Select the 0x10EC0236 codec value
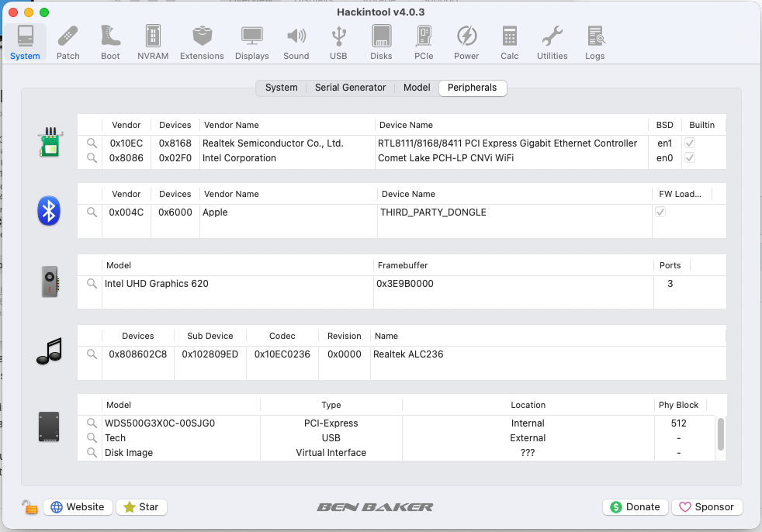Image resolution: width=762 pixels, height=532 pixels. (x=282, y=354)
